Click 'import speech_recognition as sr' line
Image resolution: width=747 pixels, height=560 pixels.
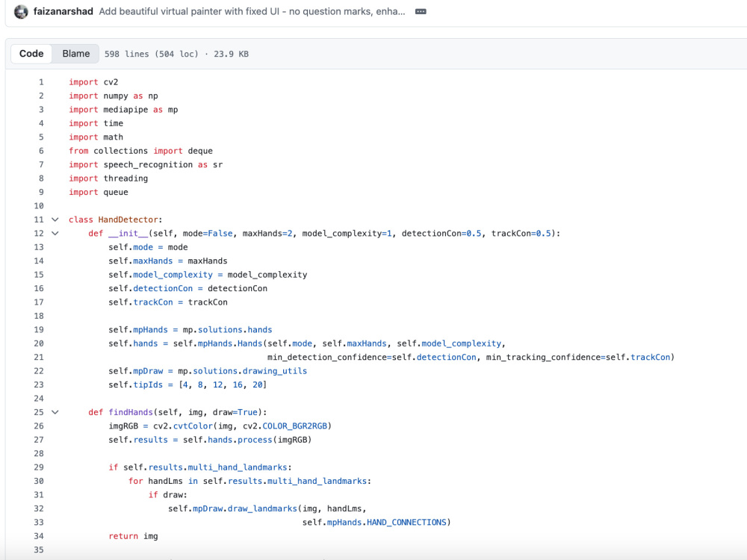point(146,165)
